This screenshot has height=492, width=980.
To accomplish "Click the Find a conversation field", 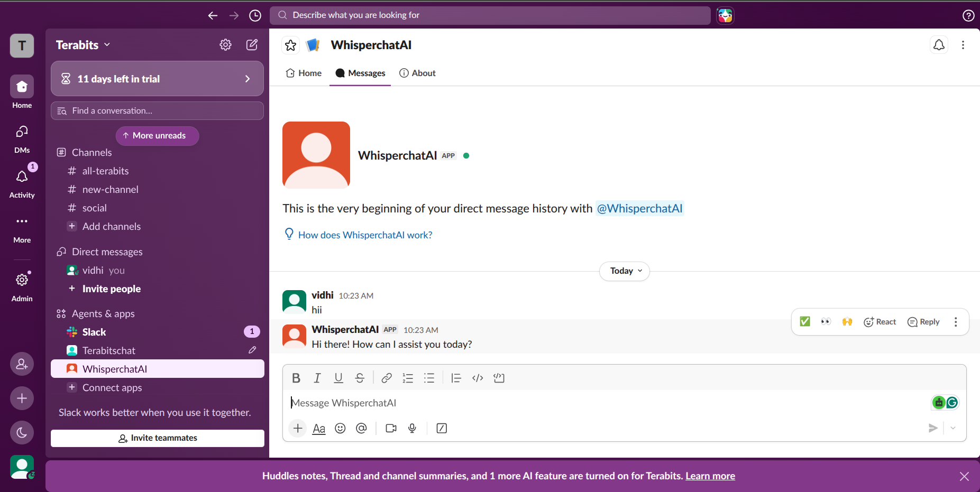I will [157, 111].
